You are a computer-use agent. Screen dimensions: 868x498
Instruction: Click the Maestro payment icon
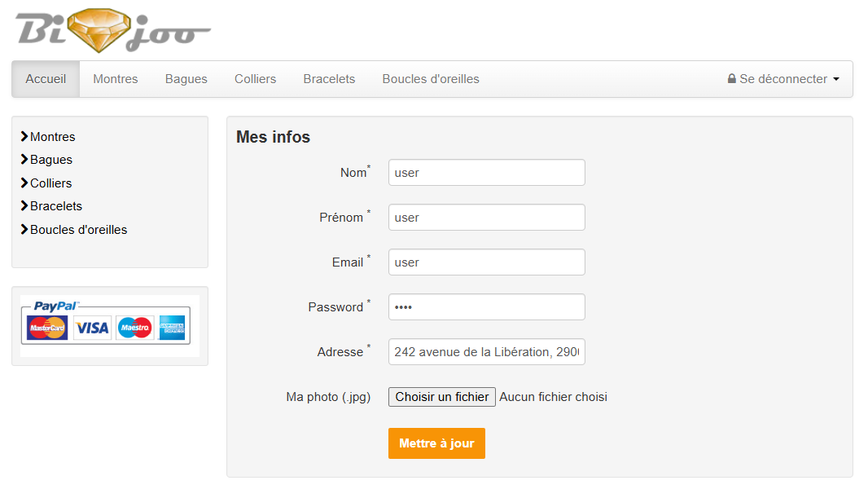(133, 327)
